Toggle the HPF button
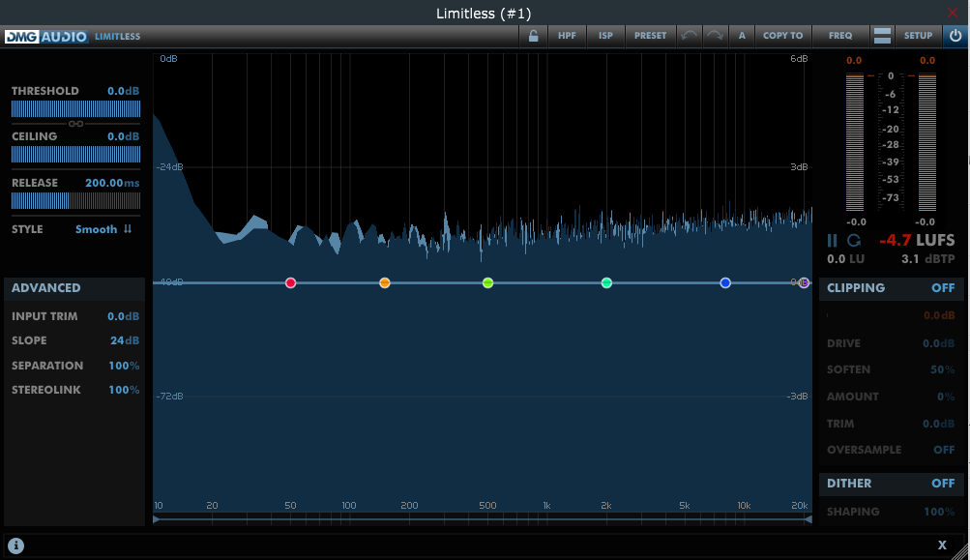 click(x=567, y=36)
